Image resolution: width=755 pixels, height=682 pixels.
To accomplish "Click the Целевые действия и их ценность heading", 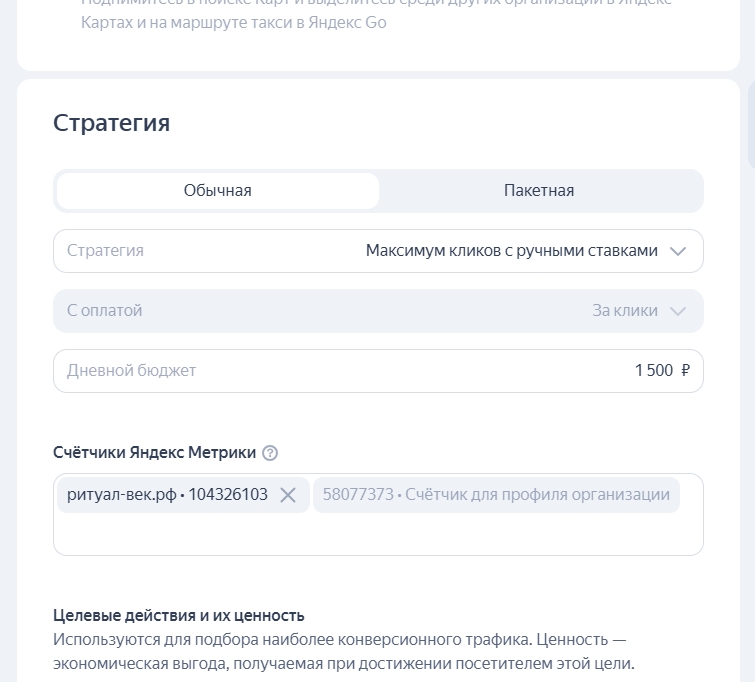I will [x=178, y=615].
